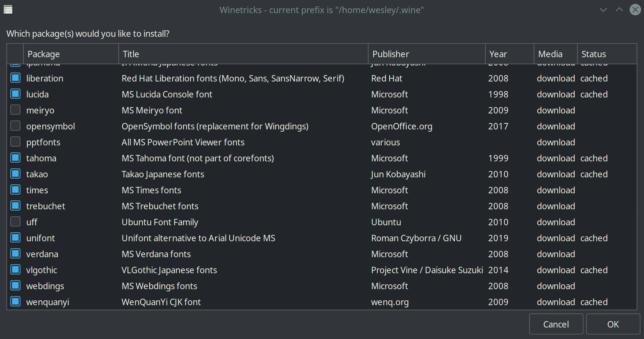This screenshot has height=339, width=644.
Task: Enable the uff Ubuntu Font Family checkbox
Action: tap(15, 222)
